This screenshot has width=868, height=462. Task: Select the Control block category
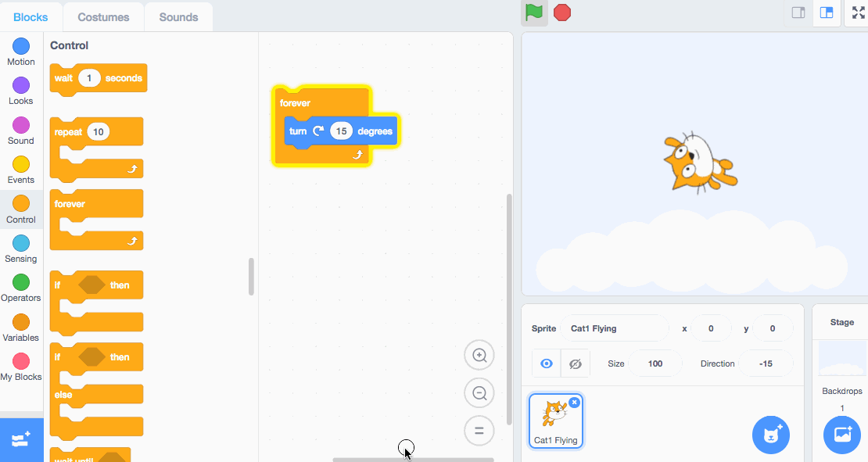21,210
